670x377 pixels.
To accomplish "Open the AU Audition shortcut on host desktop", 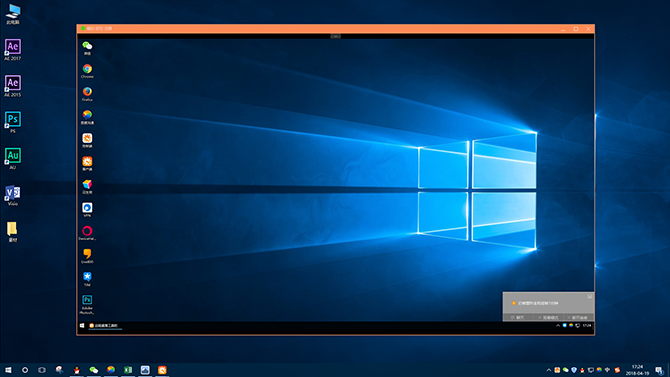I will point(13,158).
